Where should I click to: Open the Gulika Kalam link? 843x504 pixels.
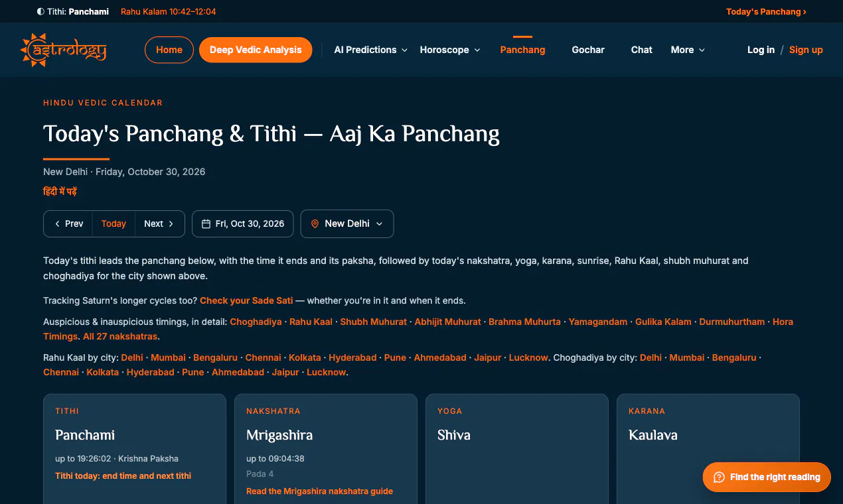(x=663, y=322)
